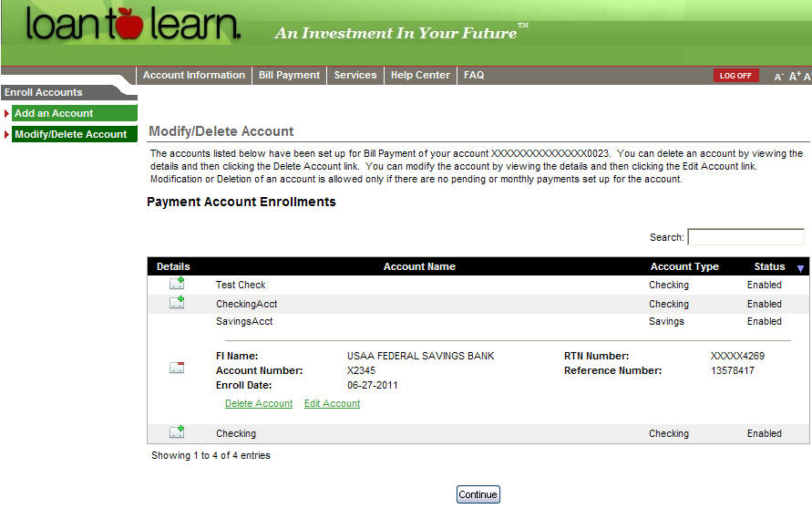Open Help Center menu
Viewport: 812px width, 509px height.
point(420,75)
